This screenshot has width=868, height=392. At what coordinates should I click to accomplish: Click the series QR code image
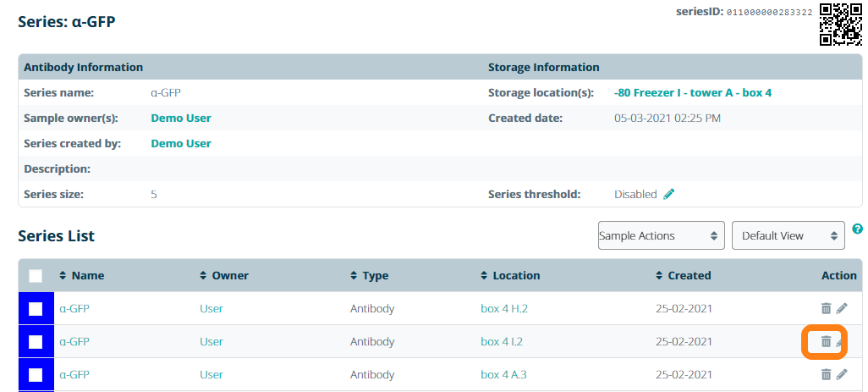[840, 24]
